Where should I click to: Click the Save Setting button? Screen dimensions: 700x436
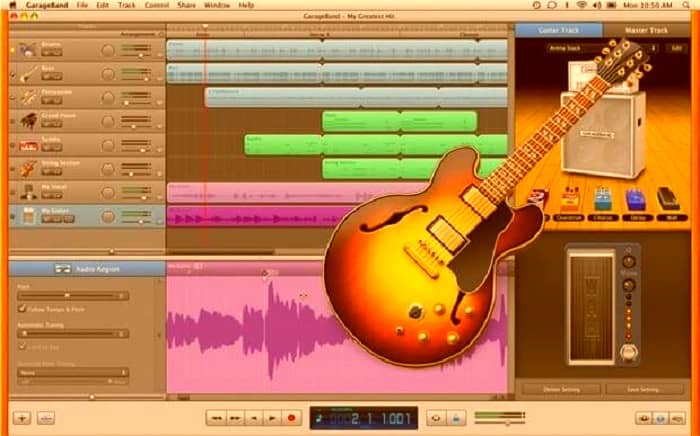[643, 389]
